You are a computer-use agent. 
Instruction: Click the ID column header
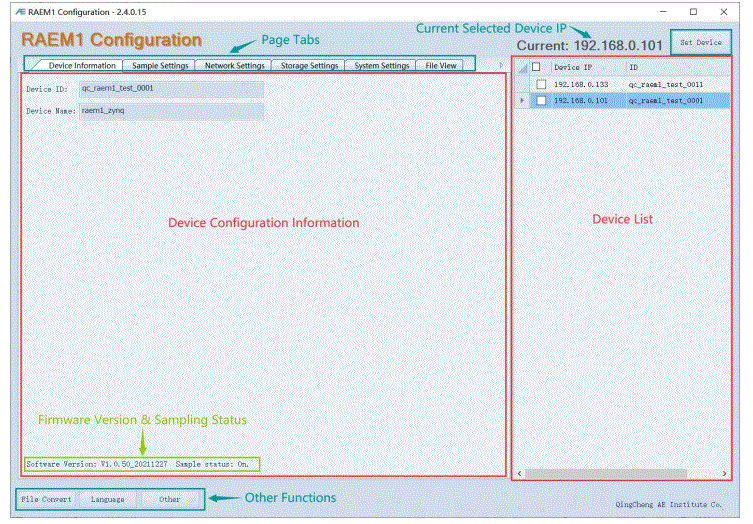point(678,67)
